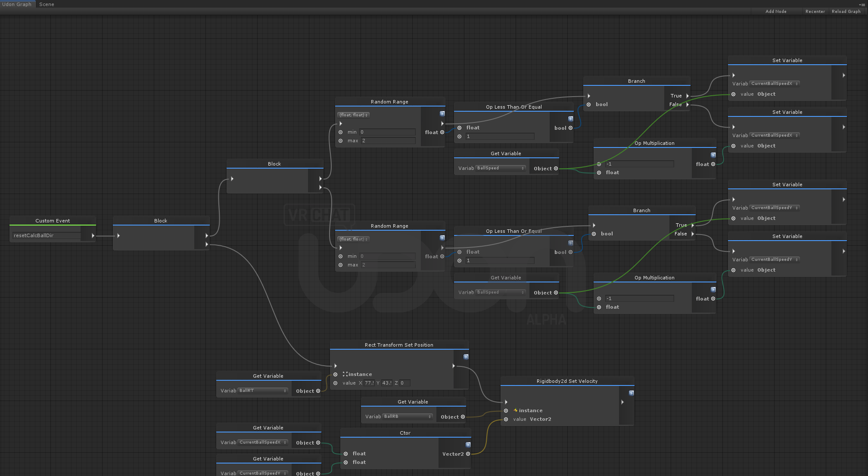Image resolution: width=868 pixels, height=476 pixels.
Task: Open Get Variable CurrentBallSpeedY dropdown at bottom
Action: (263, 473)
